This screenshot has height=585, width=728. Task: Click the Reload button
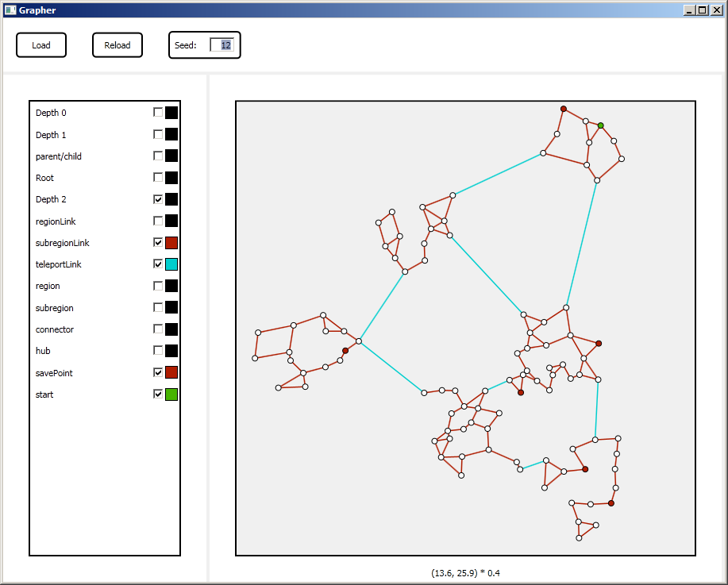pos(117,45)
